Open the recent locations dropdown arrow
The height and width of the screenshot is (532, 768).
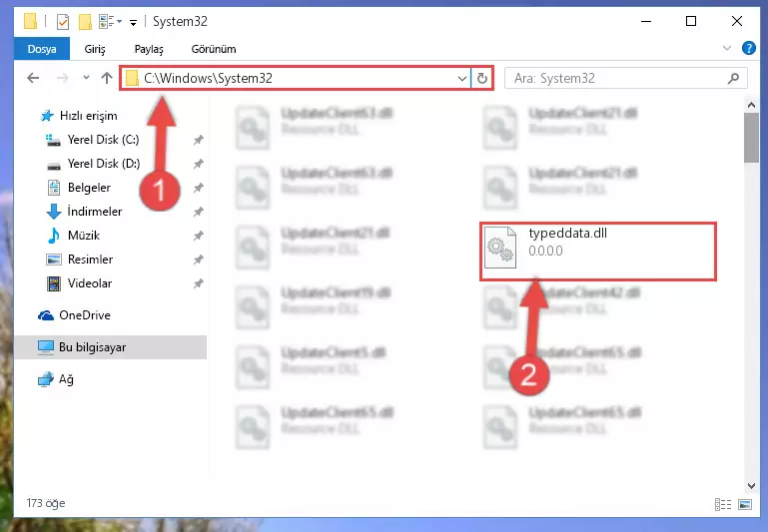pos(86,77)
